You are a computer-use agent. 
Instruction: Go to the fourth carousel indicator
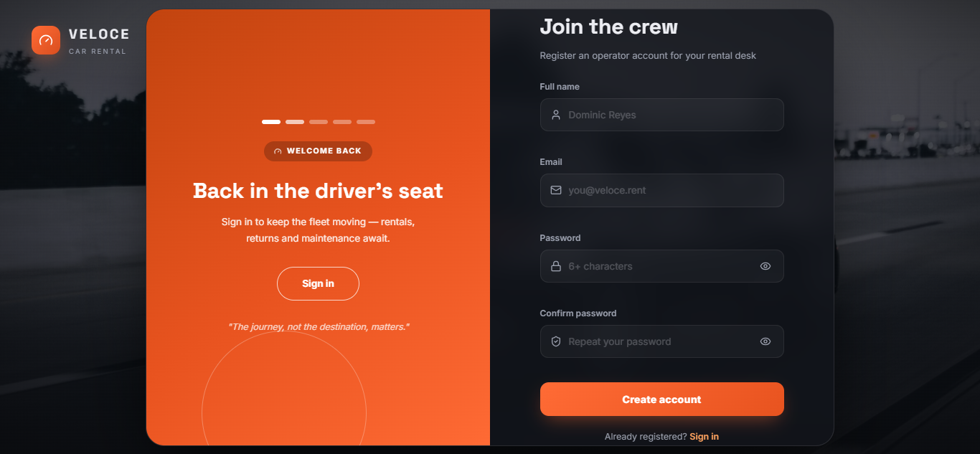click(342, 122)
